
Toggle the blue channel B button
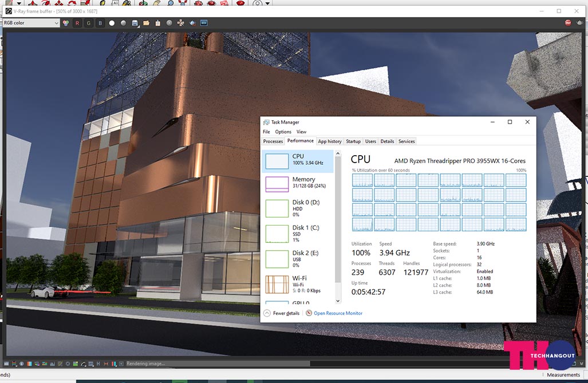point(100,23)
